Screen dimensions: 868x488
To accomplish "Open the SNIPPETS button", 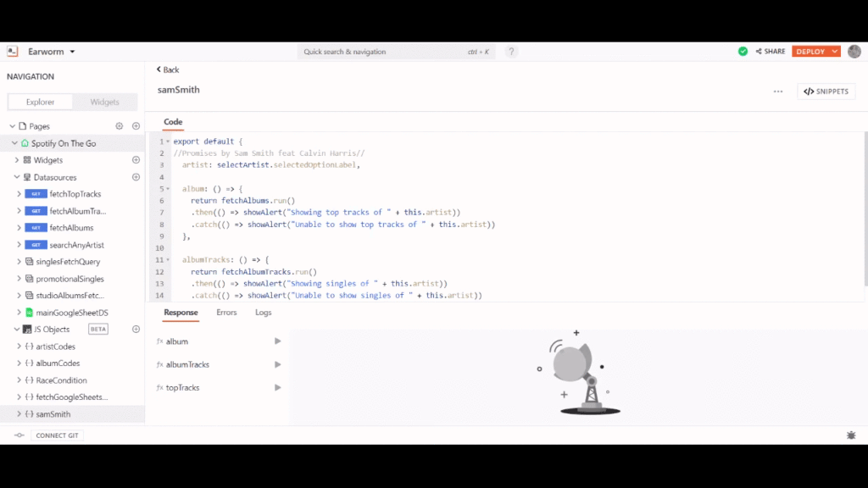I will click(x=826, y=91).
